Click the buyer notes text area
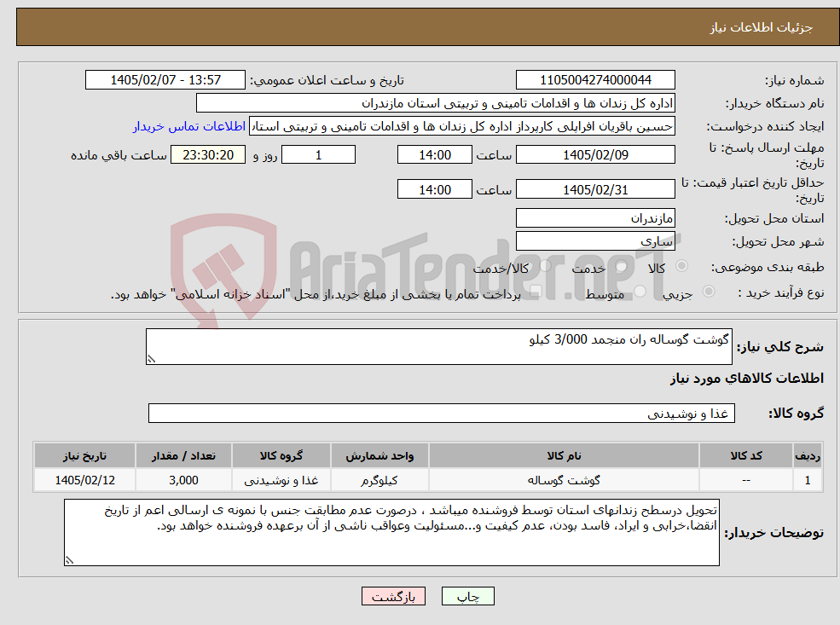 pyautogui.click(x=391, y=532)
